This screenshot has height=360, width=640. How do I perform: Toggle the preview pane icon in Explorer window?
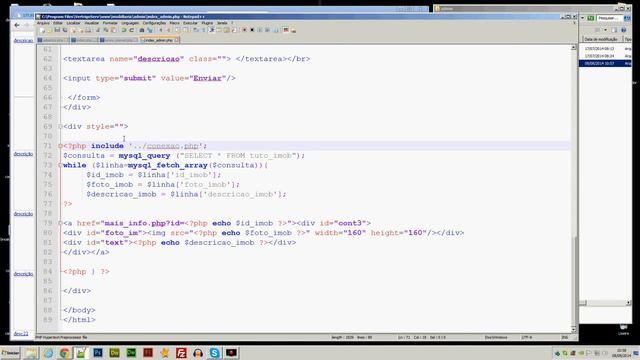[x=614, y=30]
